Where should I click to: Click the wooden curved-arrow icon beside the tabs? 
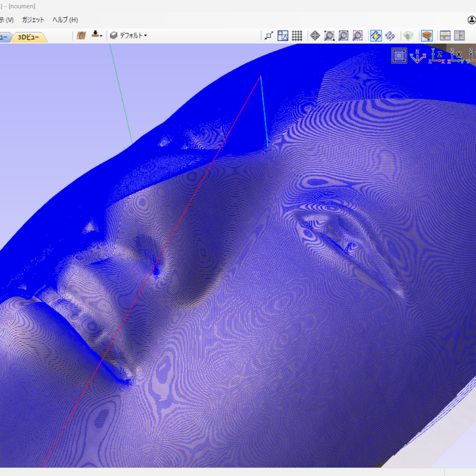[x=81, y=36]
